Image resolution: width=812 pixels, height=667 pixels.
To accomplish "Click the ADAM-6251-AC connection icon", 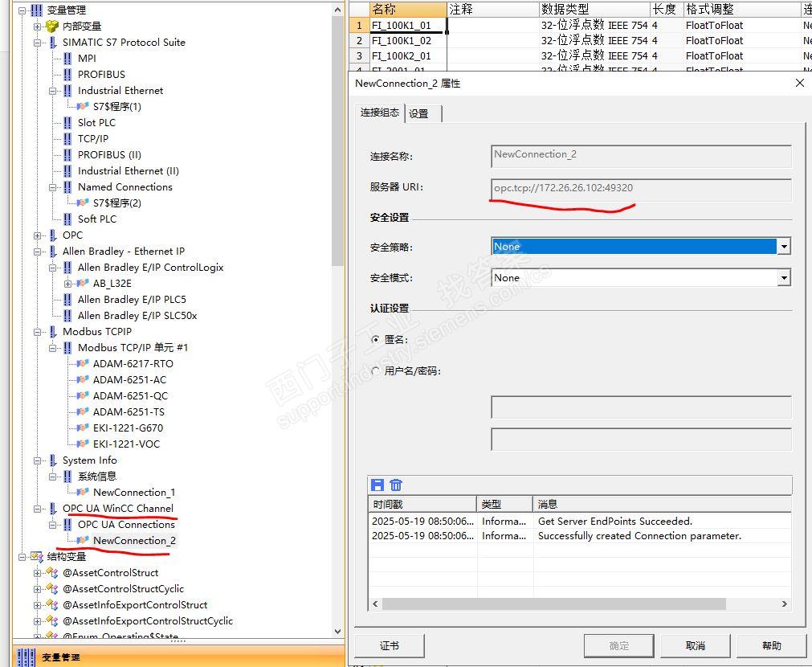I will 83,380.
